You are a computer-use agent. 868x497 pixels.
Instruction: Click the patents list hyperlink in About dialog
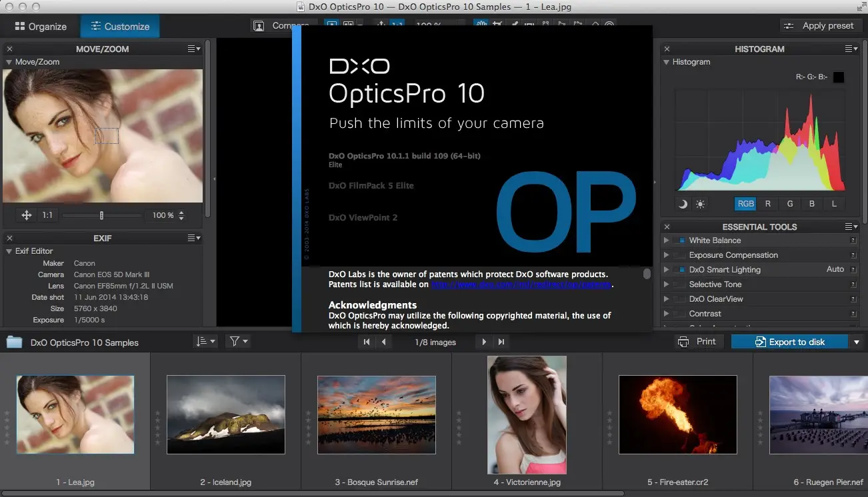(x=521, y=284)
